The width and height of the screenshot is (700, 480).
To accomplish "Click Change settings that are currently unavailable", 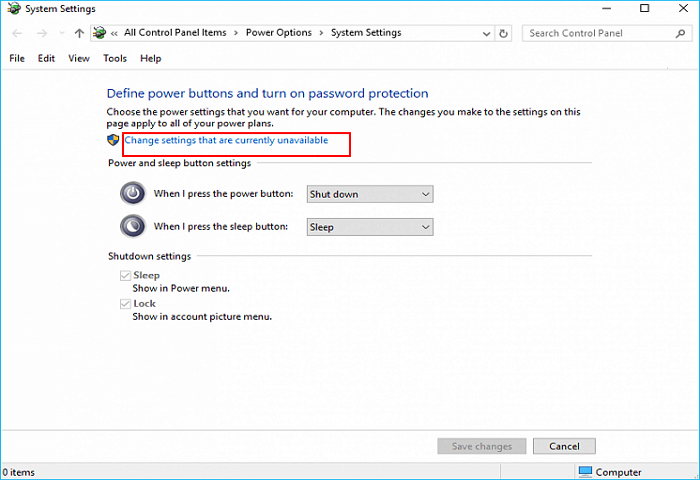I will click(x=226, y=141).
